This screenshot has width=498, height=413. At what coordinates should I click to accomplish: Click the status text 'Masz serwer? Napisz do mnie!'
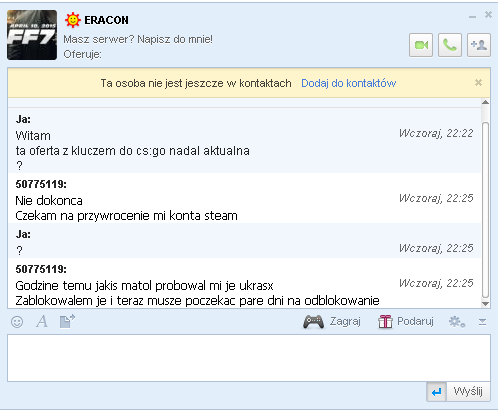(x=138, y=39)
